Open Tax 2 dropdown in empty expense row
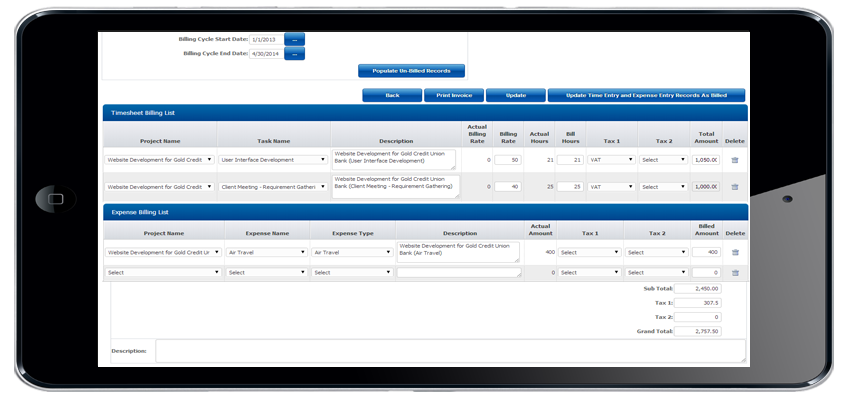This screenshot has height=400, width=850. coord(656,273)
